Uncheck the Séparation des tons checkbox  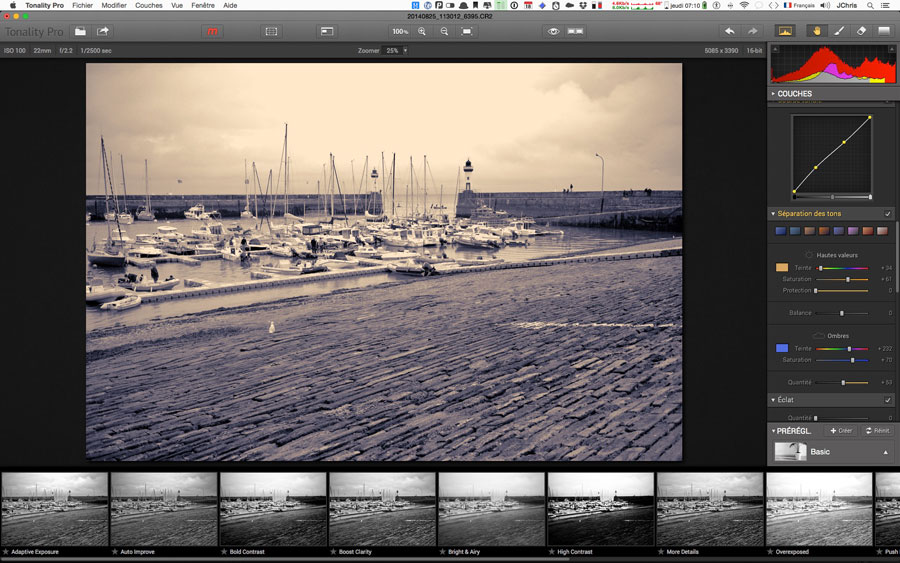tap(887, 213)
